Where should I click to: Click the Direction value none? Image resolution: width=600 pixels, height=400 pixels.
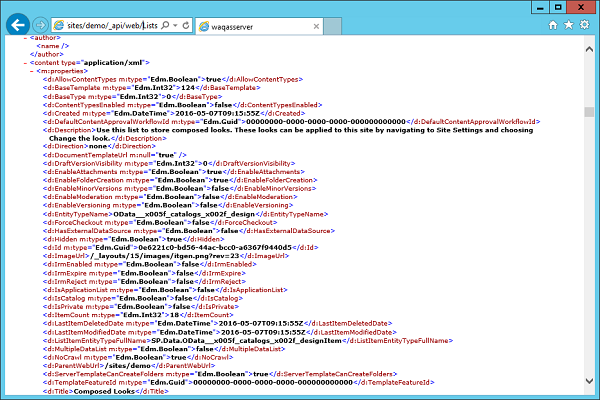point(98,146)
